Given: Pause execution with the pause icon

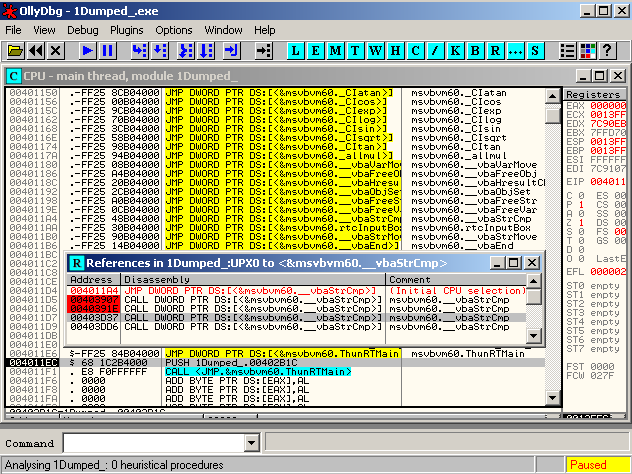Looking at the screenshot, I should (x=108, y=51).
